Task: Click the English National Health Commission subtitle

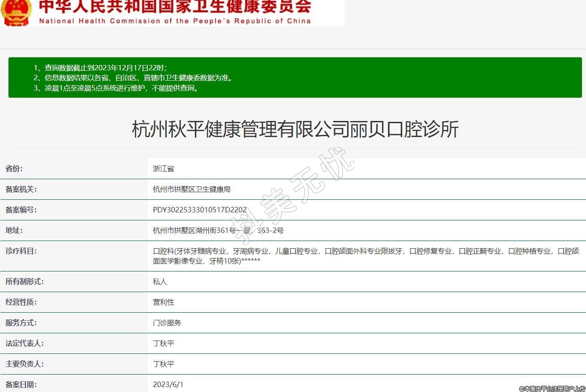Action: pos(175,21)
